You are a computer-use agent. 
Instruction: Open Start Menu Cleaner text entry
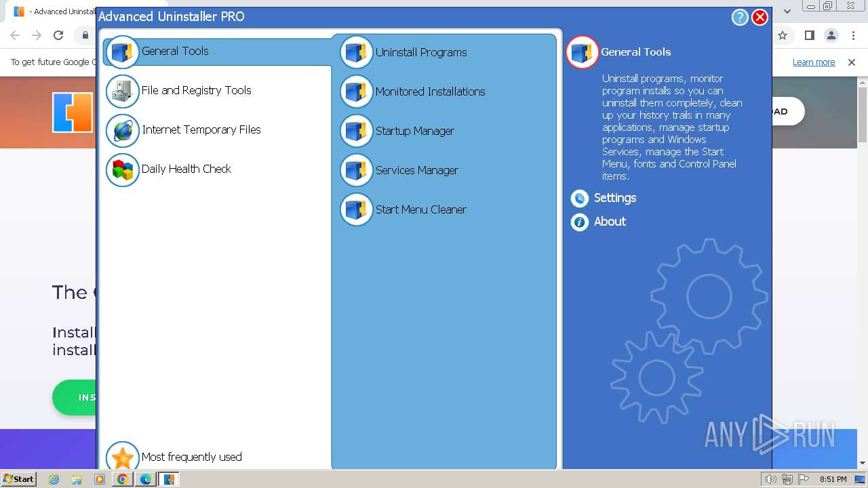421,209
